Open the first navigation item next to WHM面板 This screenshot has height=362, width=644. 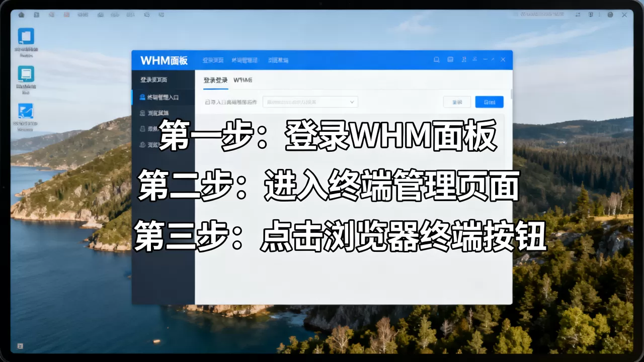213,60
